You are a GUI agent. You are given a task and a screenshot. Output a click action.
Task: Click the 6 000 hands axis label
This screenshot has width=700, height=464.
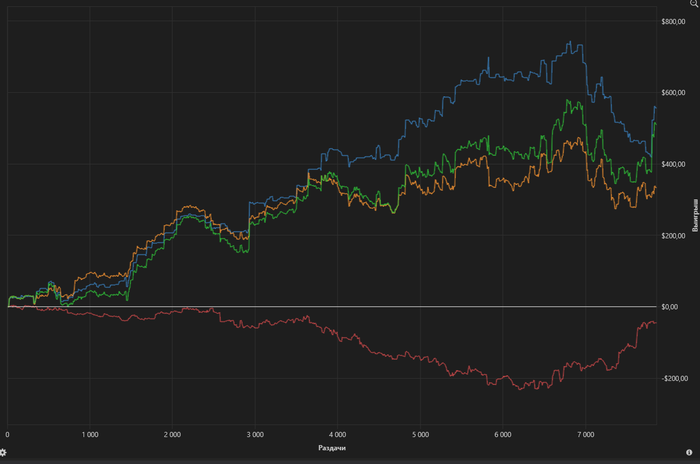coord(503,435)
